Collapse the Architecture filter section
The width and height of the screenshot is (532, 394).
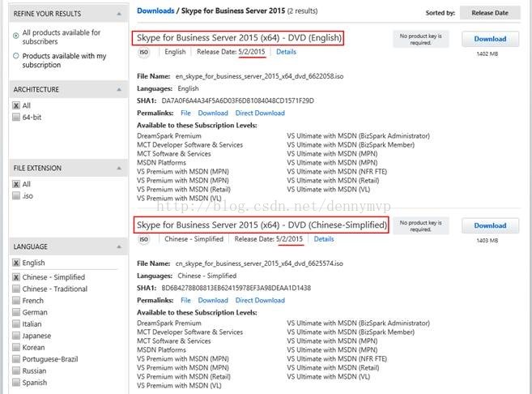[119, 89]
